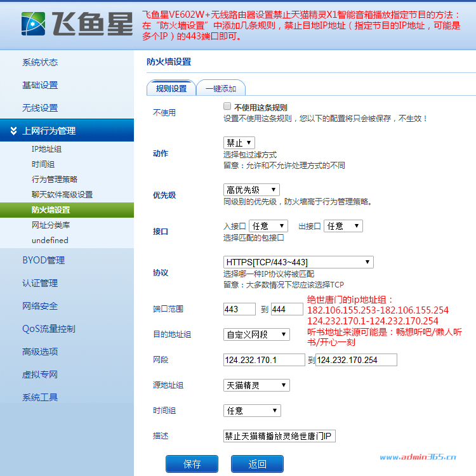Screen dimensions: 476x476
Task: Open 系统状态 menu
Action: coord(40,62)
